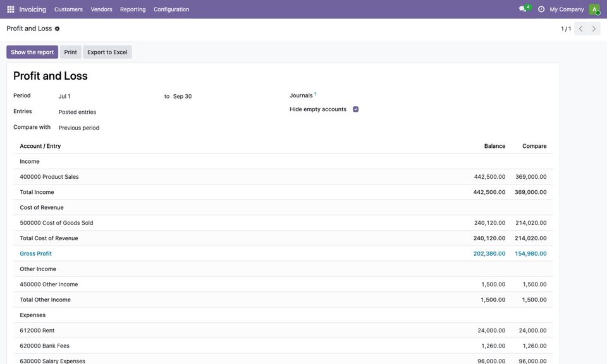Screen dimensions: 607x364
Task: Click the Invoicing app title
Action: [32, 9]
